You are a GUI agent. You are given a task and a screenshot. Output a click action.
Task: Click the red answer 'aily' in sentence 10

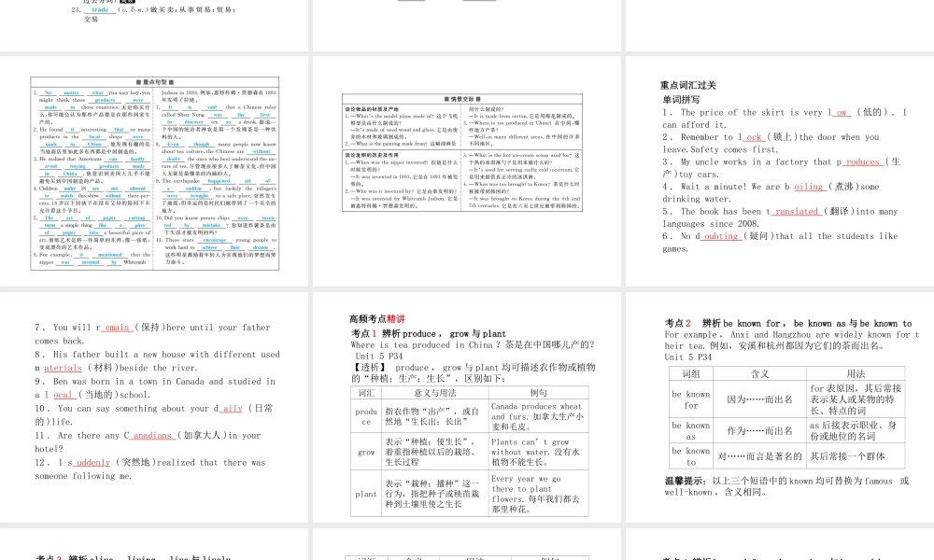coord(233,408)
